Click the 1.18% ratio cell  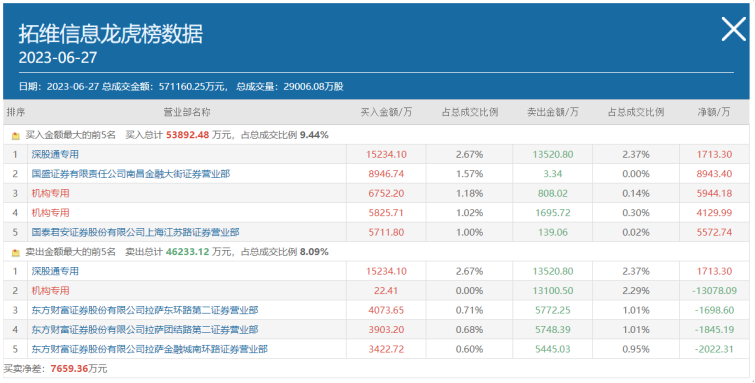(469, 194)
